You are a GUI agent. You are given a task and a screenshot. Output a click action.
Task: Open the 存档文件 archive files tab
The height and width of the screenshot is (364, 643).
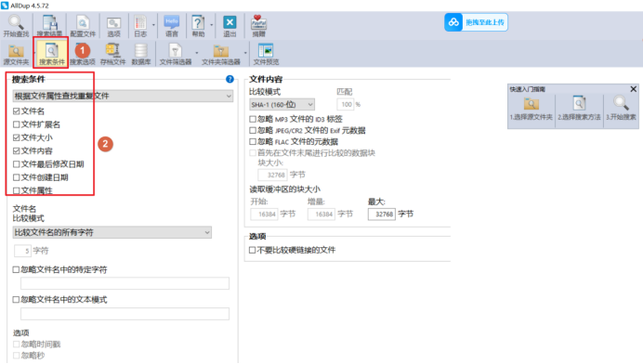click(x=112, y=54)
